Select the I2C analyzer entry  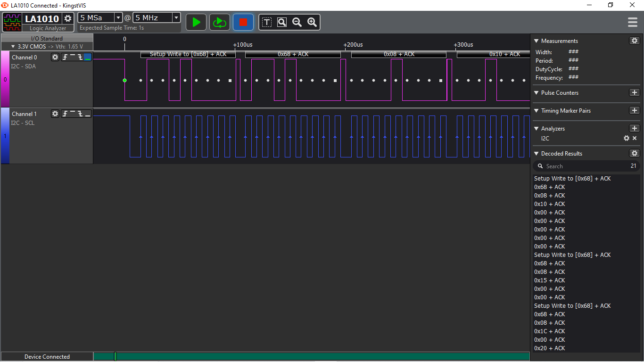tap(545, 139)
